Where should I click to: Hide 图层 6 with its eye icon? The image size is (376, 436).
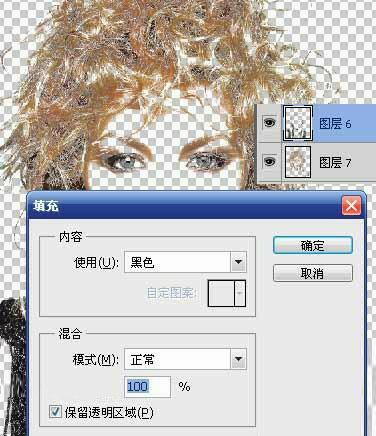pyautogui.click(x=269, y=123)
